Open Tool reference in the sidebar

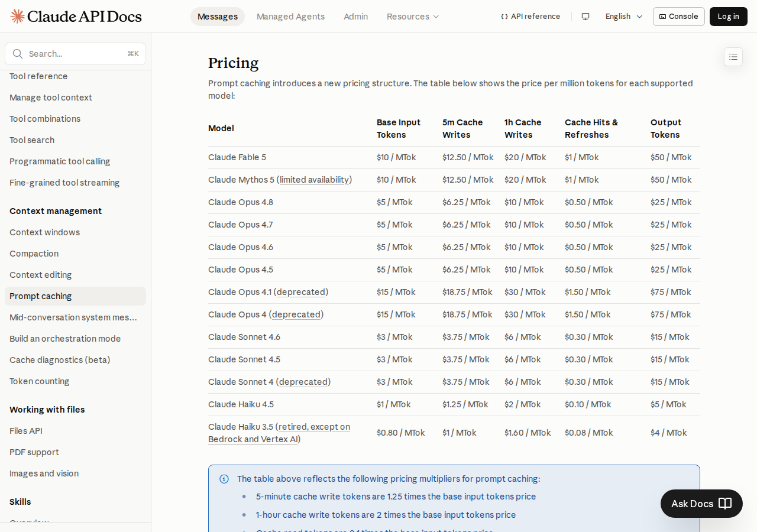[75, 76]
